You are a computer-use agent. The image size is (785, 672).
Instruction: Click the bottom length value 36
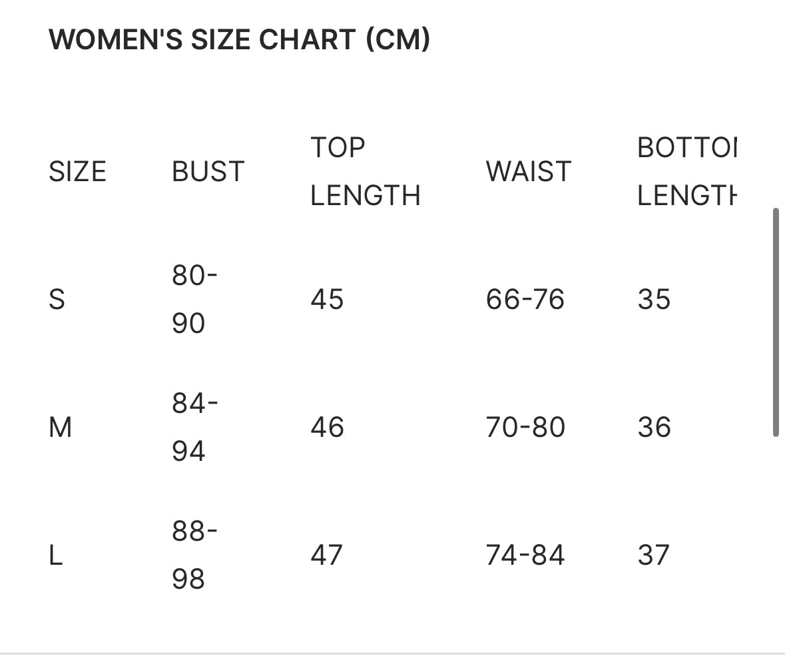coord(654,428)
